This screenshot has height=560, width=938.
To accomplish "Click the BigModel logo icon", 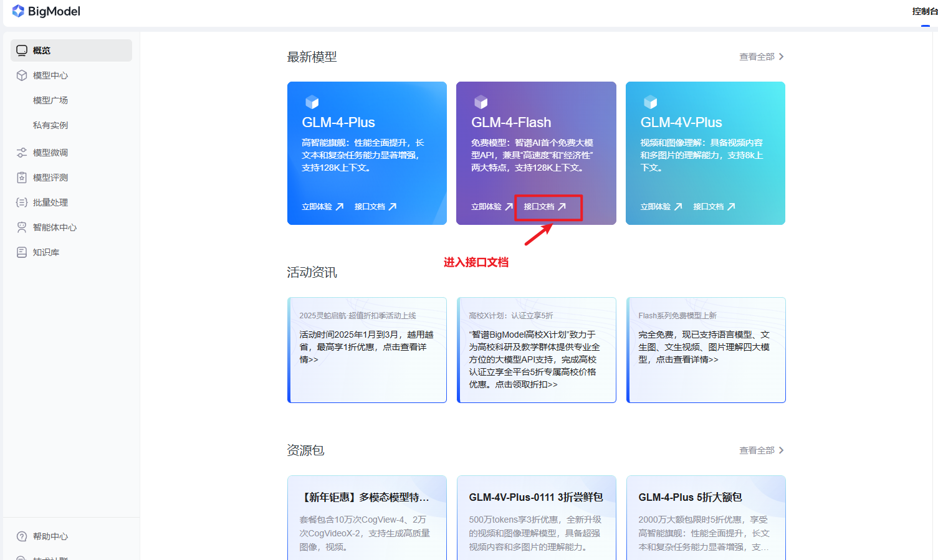I will [18, 11].
